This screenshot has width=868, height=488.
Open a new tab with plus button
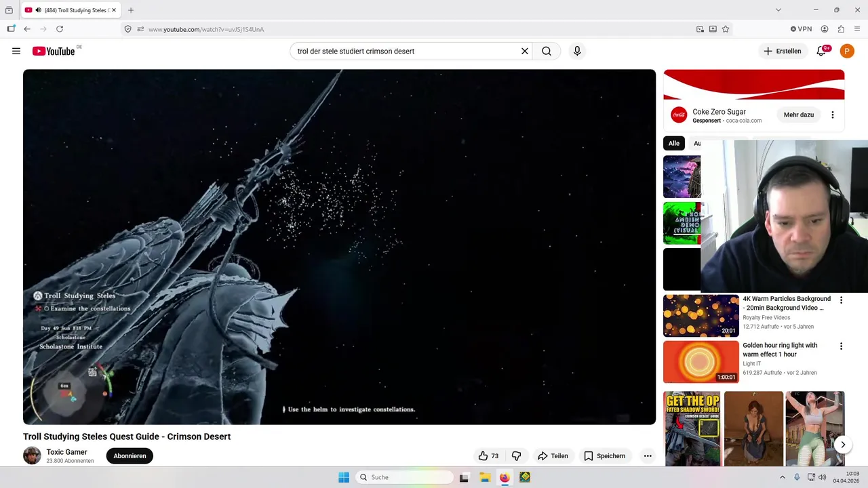click(x=131, y=10)
